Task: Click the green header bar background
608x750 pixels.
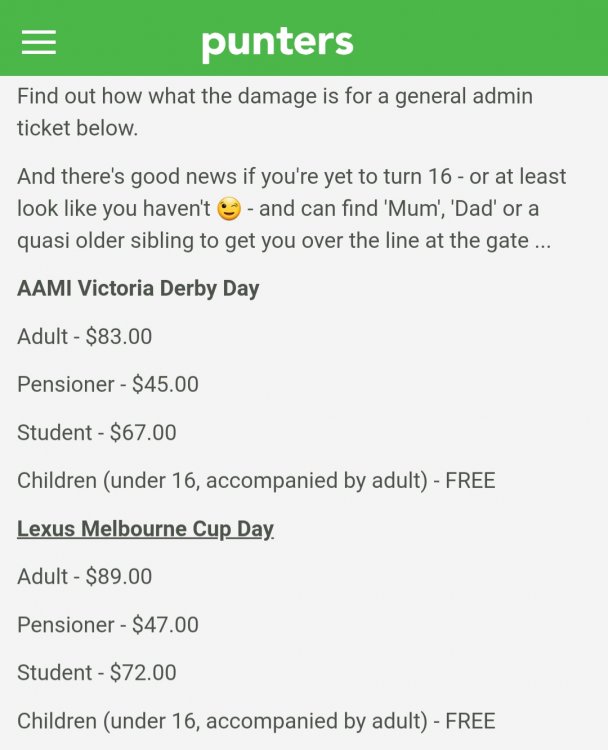Action: coord(480,40)
